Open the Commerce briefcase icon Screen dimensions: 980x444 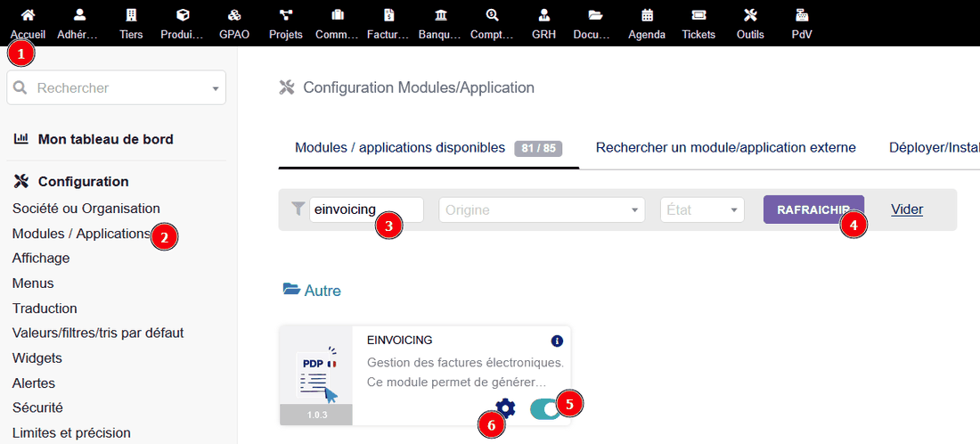coord(338,15)
